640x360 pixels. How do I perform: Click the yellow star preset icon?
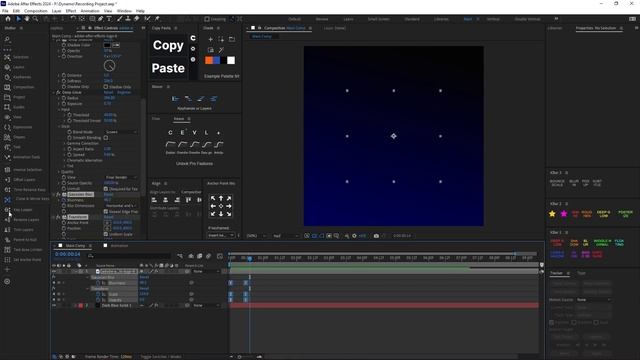552,214
